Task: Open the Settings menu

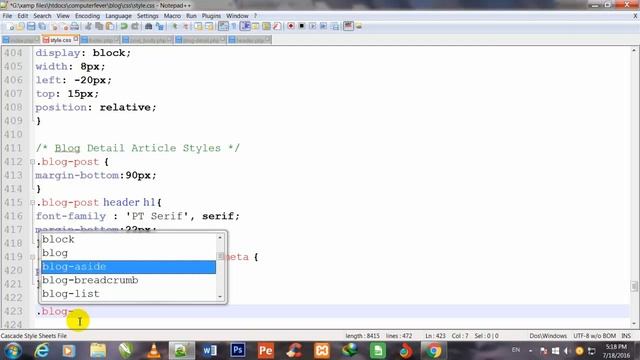Action: coord(147,16)
